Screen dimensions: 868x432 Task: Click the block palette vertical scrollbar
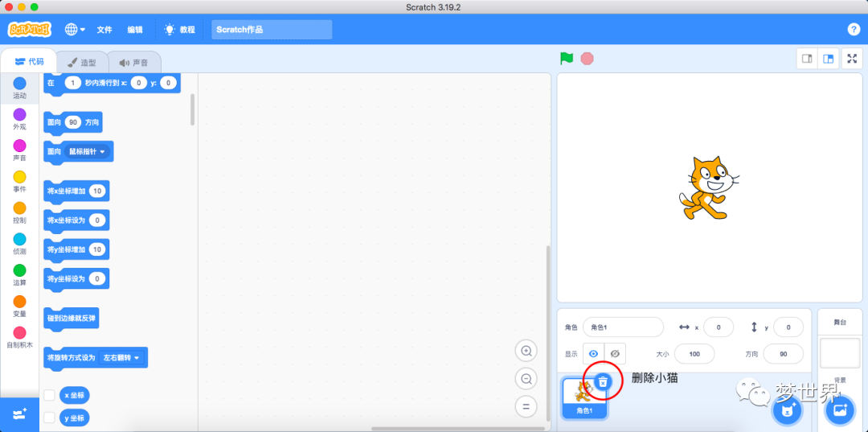click(x=192, y=109)
